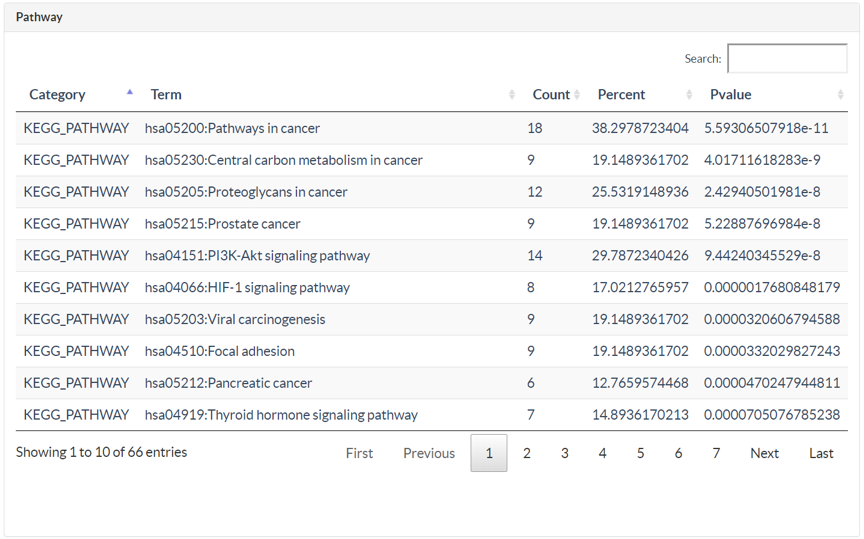Click the Category column sort arrow

tap(129, 92)
